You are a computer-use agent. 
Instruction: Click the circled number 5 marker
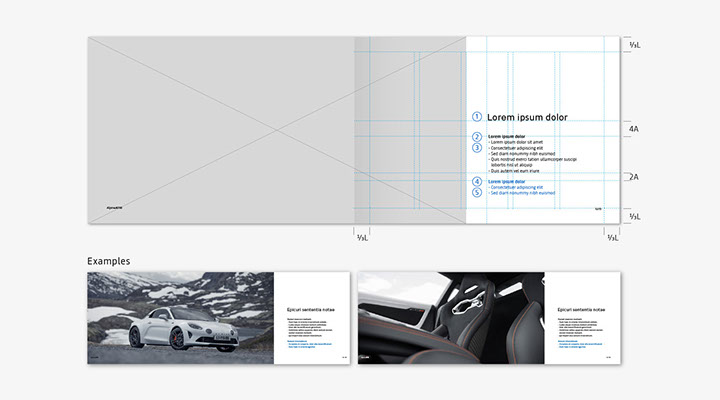click(x=477, y=192)
